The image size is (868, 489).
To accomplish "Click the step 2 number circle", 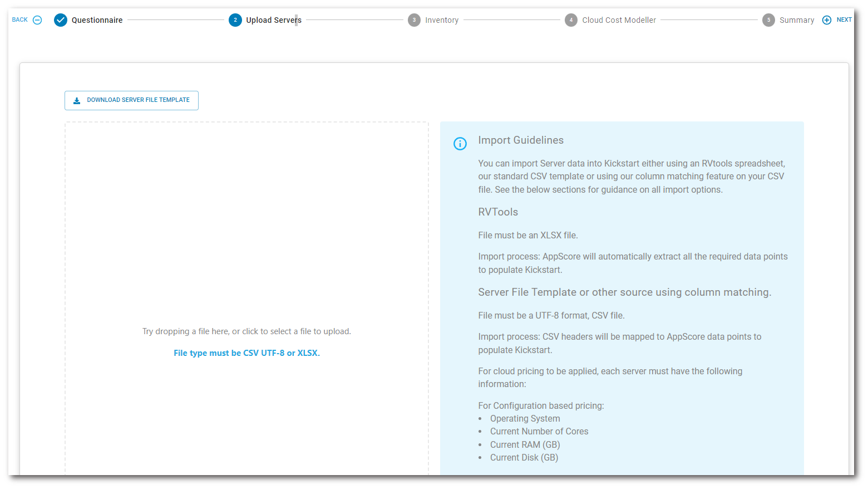I will [235, 20].
